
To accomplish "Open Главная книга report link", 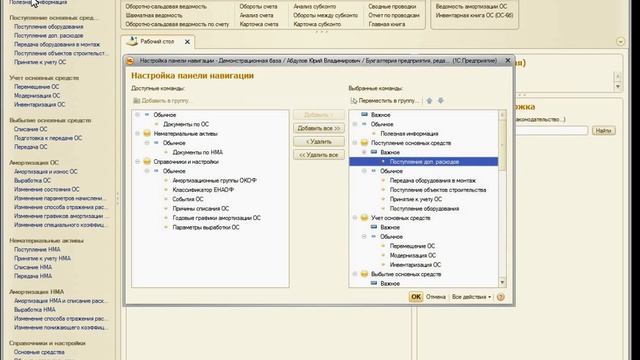I will 387,24.
